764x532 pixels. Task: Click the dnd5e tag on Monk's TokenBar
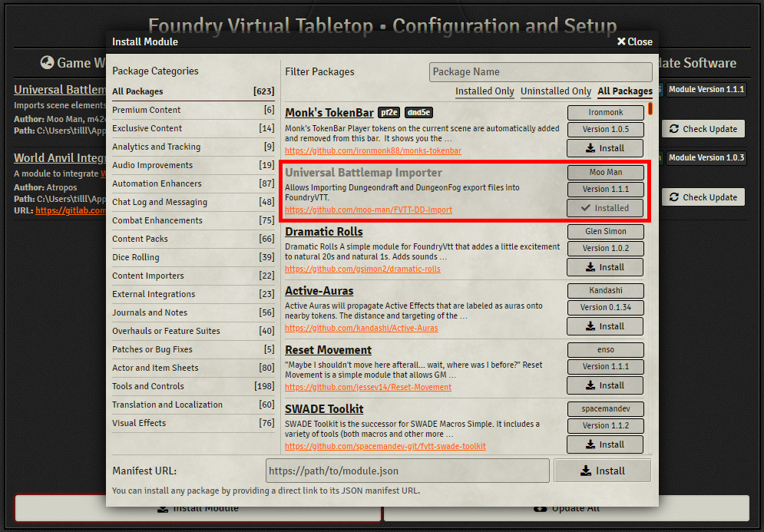(x=418, y=113)
